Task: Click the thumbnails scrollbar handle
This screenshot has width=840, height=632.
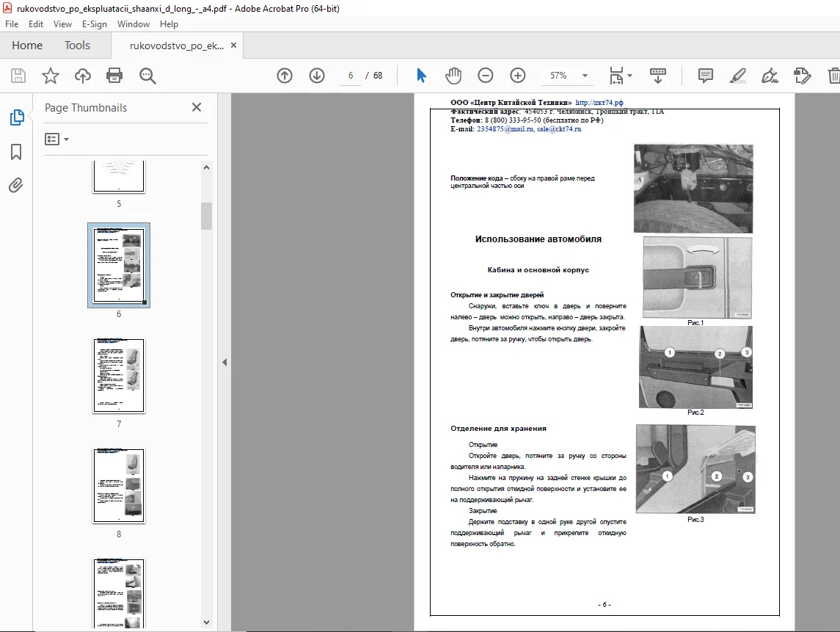Action: 207,216
